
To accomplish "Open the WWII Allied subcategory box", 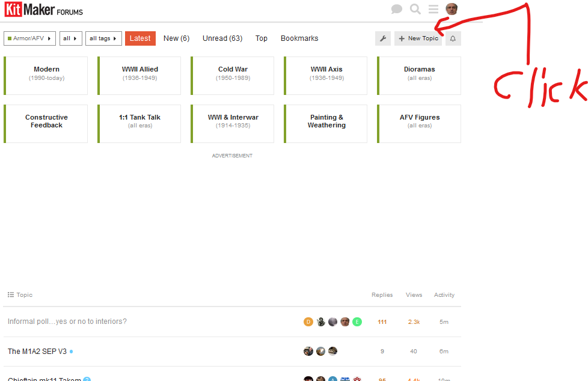I will point(139,76).
